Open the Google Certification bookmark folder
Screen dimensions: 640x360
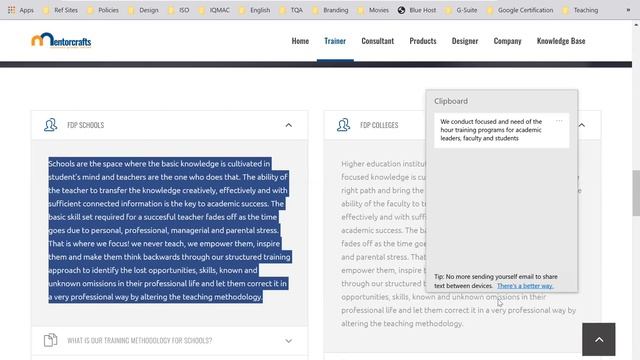pos(520,10)
